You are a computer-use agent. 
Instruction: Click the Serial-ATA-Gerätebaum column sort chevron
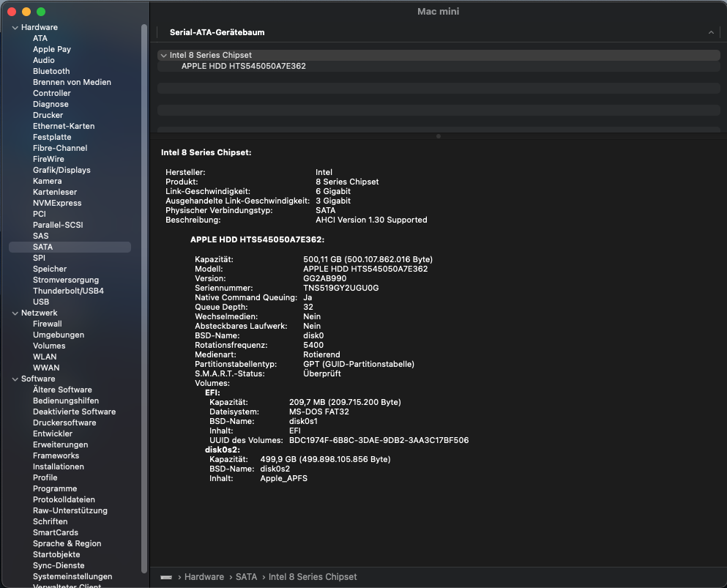click(711, 33)
